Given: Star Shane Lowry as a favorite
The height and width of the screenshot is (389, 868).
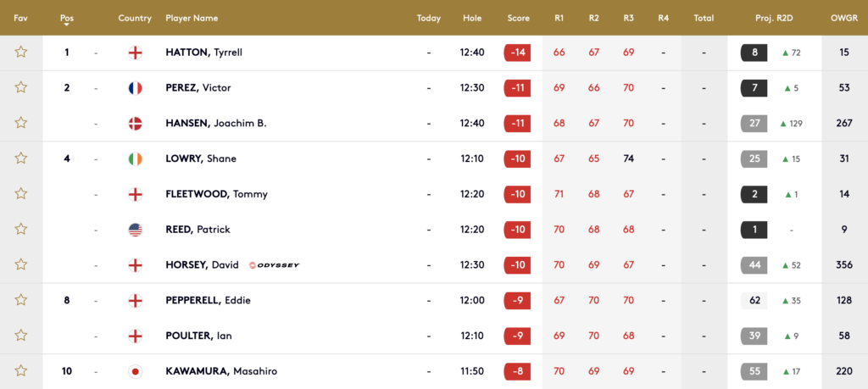Looking at the screenshot, I should point(21,158).
